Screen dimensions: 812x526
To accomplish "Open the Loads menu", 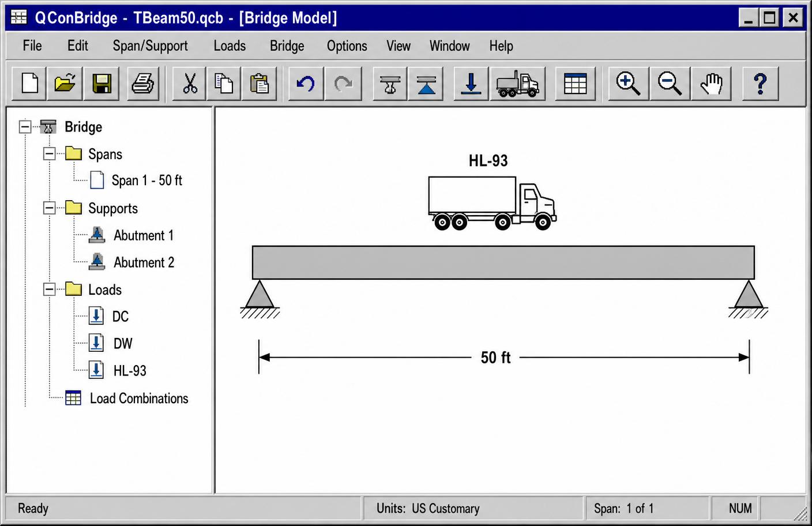I will pyautogui.click(x=230, y=46).
